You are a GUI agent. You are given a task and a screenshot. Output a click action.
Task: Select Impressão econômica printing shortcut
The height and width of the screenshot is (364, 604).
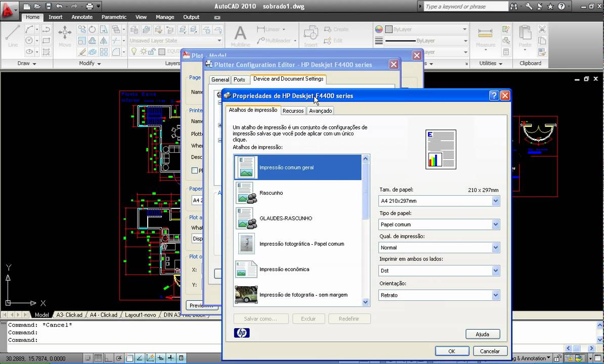pyautogui.click(x=298, y=269)
